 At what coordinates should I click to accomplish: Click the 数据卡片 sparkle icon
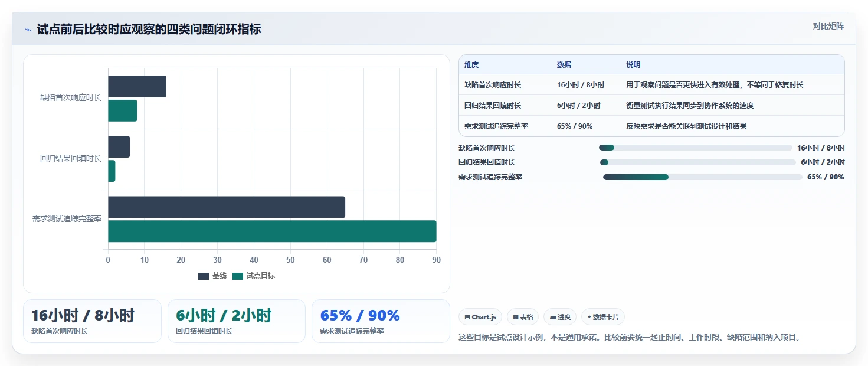click(589, 317)
